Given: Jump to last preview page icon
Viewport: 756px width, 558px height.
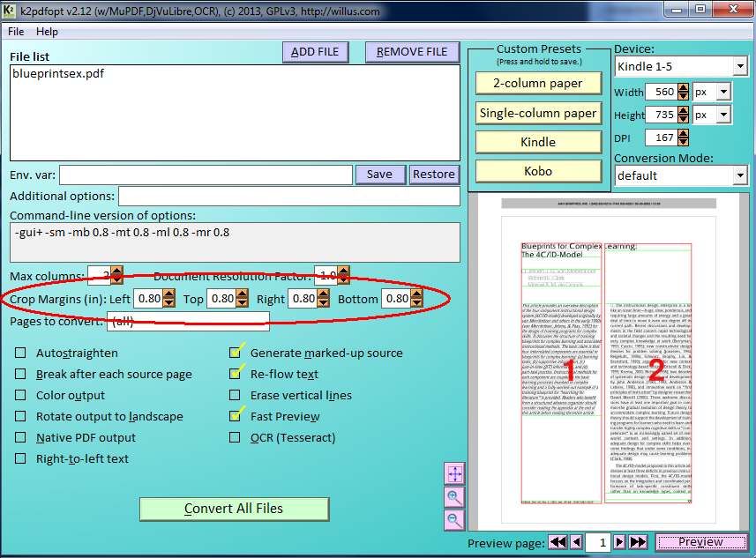Looking at the screenshot, I should pyautogui.click(x=638, y=542).
